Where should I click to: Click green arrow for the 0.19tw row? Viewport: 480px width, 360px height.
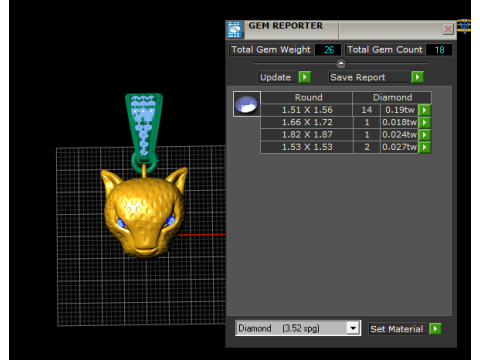click(x=425, y=110)
